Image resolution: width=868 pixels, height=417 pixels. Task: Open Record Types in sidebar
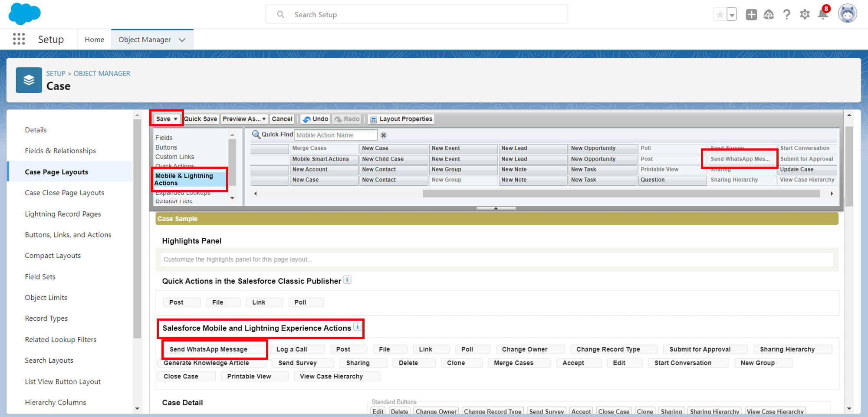coord(46,318)
